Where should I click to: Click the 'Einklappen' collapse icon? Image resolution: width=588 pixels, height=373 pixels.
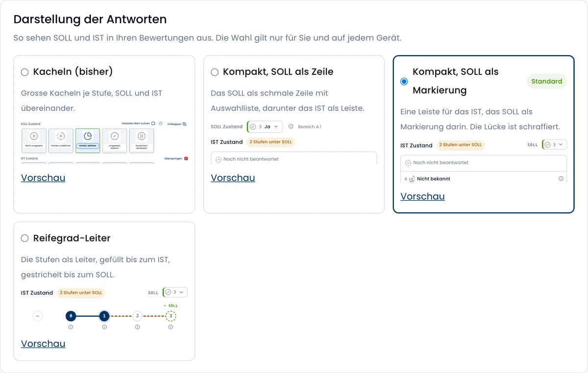pyautogui.click(x=184, y=124)
